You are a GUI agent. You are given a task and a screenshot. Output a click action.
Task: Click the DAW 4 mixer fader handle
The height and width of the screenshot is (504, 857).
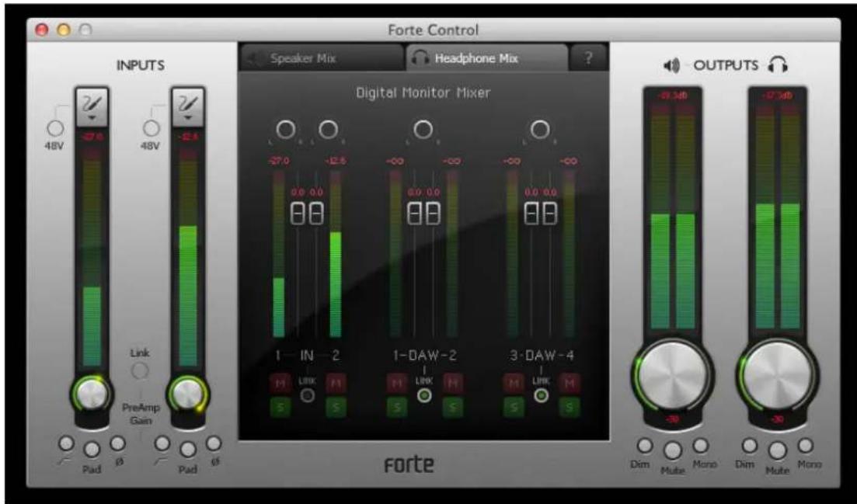click(x=549, y=213)
